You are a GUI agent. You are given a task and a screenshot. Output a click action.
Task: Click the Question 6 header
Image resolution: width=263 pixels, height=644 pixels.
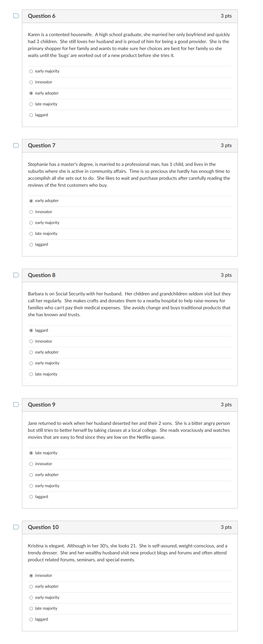42,16
